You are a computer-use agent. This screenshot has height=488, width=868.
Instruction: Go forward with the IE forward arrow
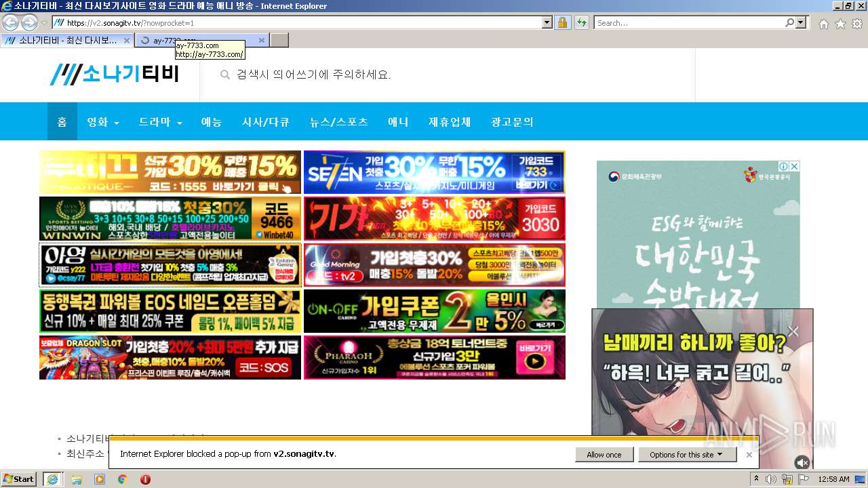click(x=29, y=22)
